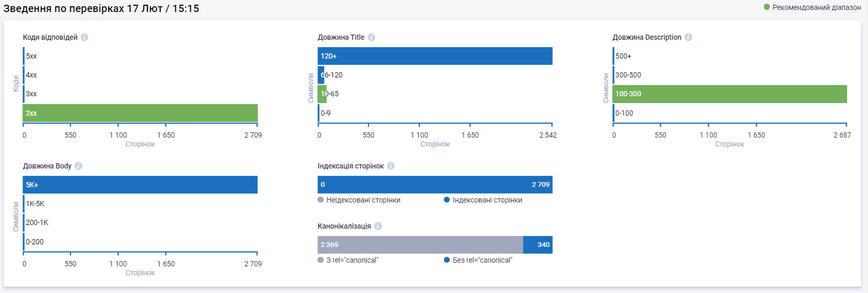Click info icon next to Довжина Body
This screenshot has width=868, height=293.
click(78, 166)
